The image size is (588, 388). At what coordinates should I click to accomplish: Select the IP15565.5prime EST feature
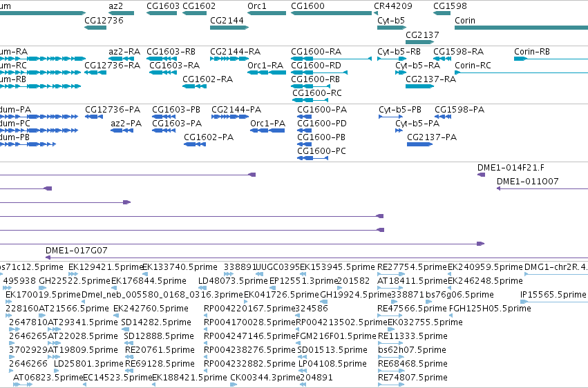click(554, 302)
